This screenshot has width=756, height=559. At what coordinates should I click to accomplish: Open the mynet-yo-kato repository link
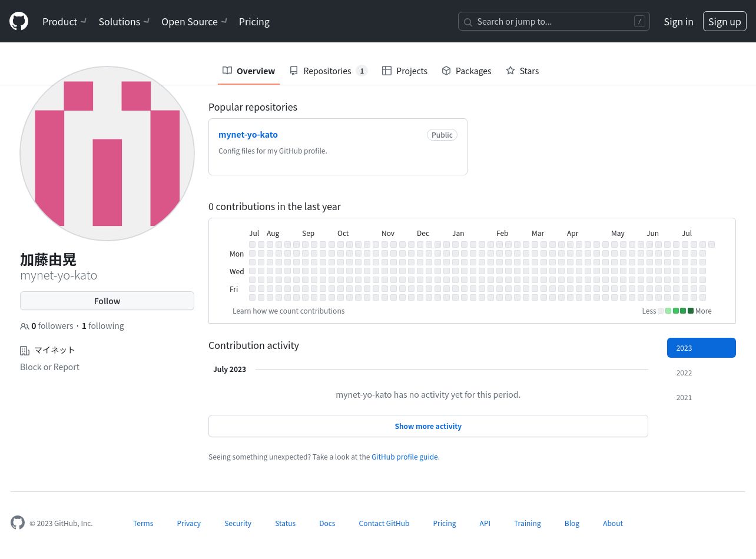(x=248, y=134)
